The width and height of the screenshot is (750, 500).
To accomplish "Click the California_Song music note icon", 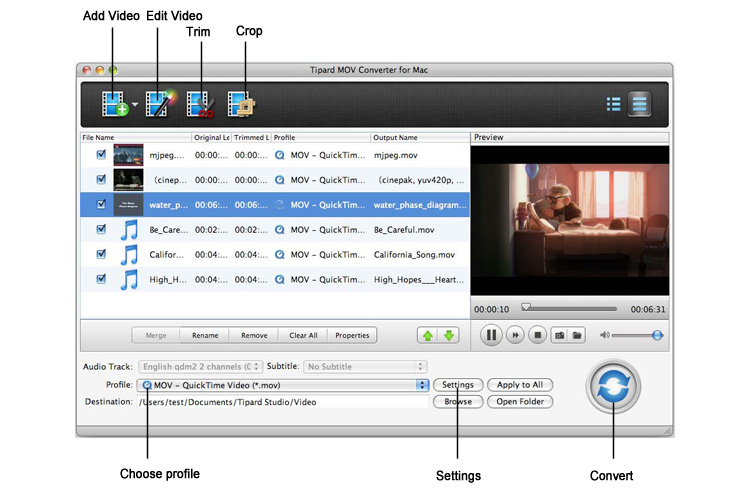I will (129, 255).
